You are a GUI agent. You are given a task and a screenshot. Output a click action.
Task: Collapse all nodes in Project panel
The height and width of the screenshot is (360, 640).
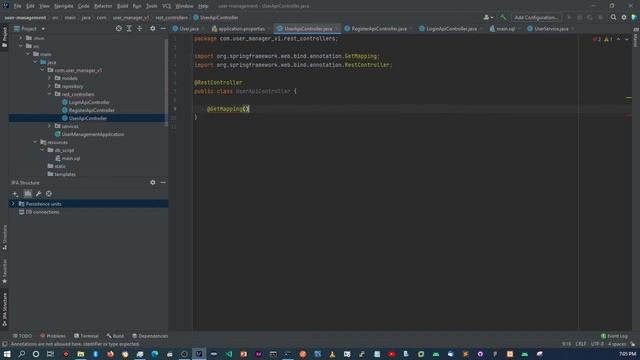(x=140, y=29)
